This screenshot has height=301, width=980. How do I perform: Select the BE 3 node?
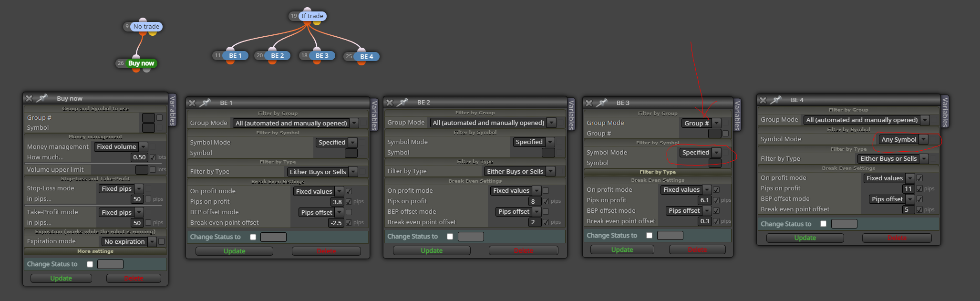coord(322,56)
